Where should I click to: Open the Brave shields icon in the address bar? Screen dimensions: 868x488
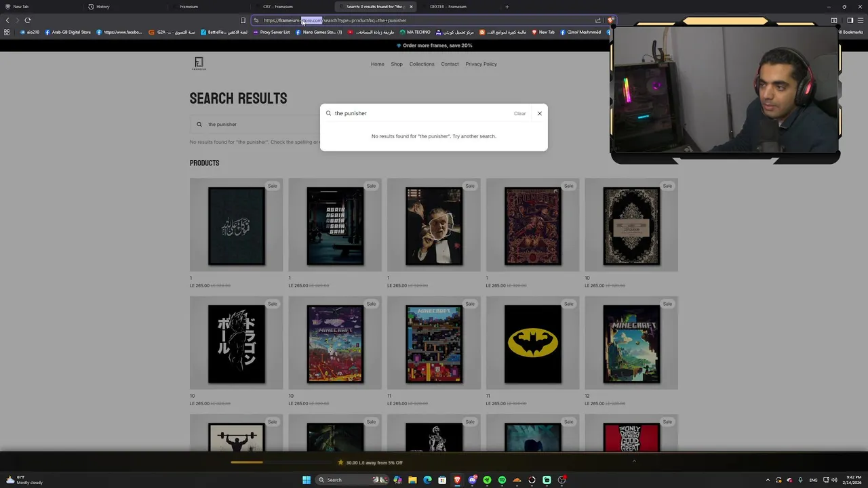(610, 20)
